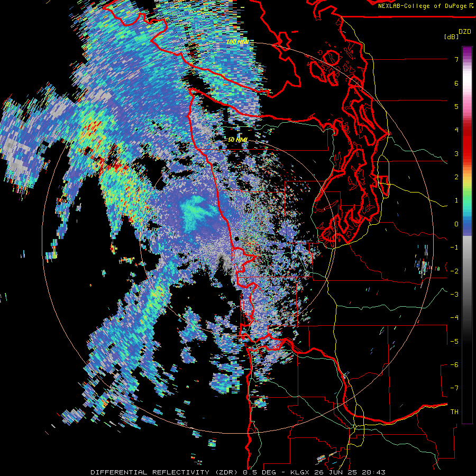Select the 6 dB scale label
The width and height of the screenshot is (476, 476).
point(456,83)
